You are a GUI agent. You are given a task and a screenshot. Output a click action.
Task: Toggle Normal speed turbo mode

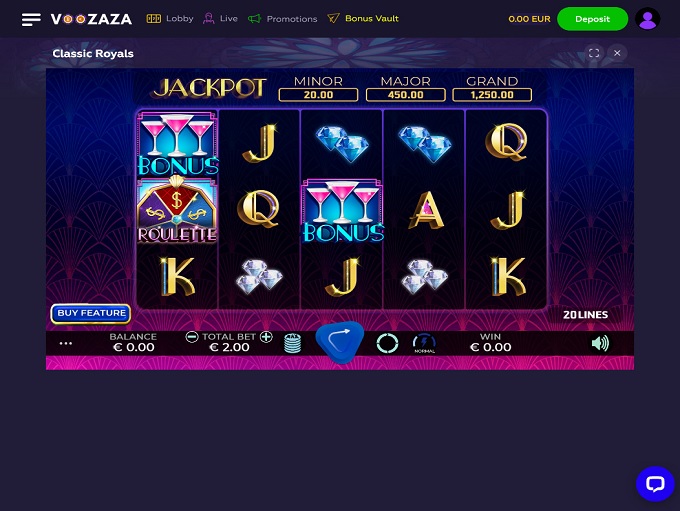pos(425,344)
